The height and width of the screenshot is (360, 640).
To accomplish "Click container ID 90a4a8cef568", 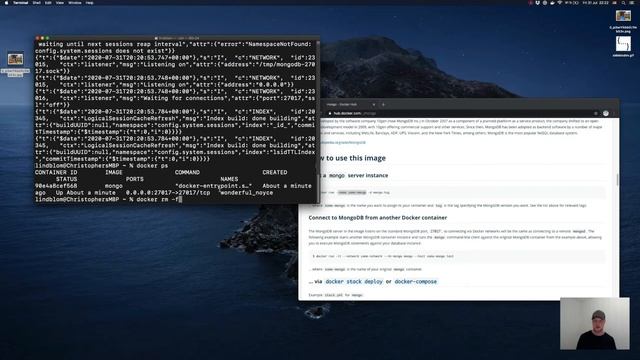I will [56, 186].
